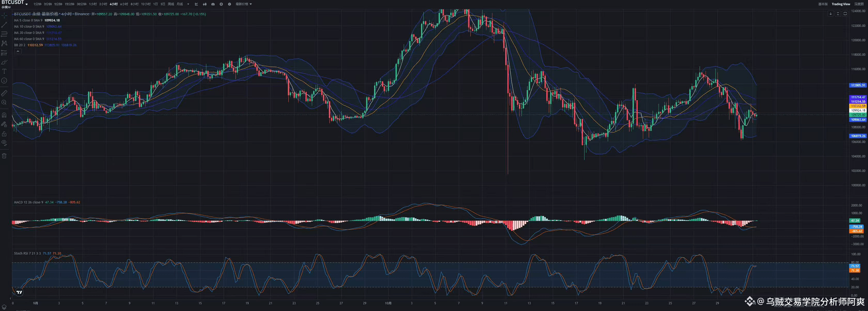The height and width of the screenshot is (311, 868).
Task: Click the MA 60 close indicator legend
Action: [38, 39]
